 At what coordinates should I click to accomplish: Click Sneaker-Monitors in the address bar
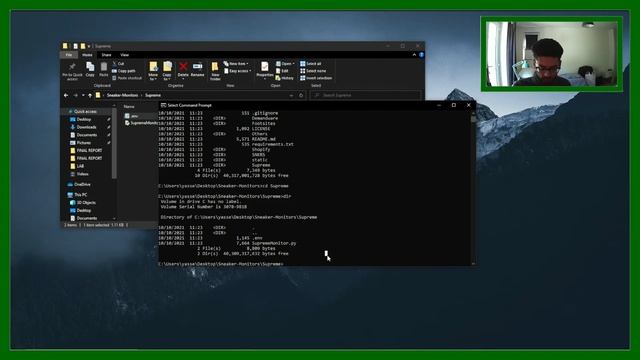tap(122, 96)
